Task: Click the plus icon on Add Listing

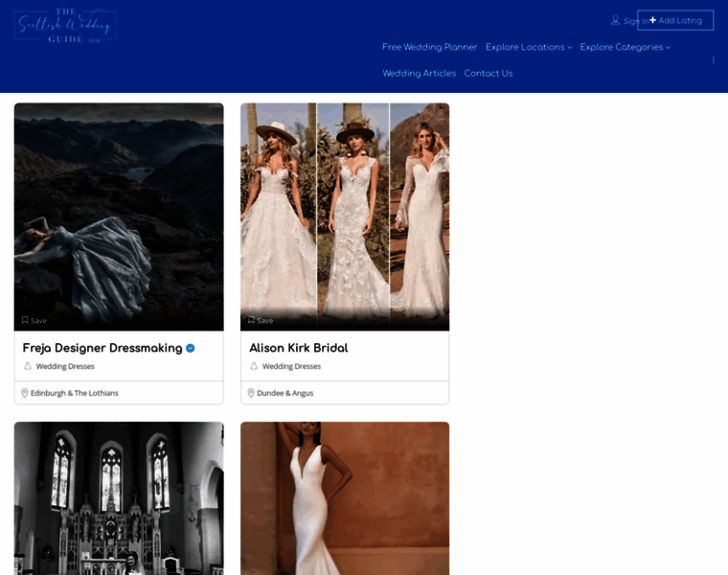Action: (652, 20)
